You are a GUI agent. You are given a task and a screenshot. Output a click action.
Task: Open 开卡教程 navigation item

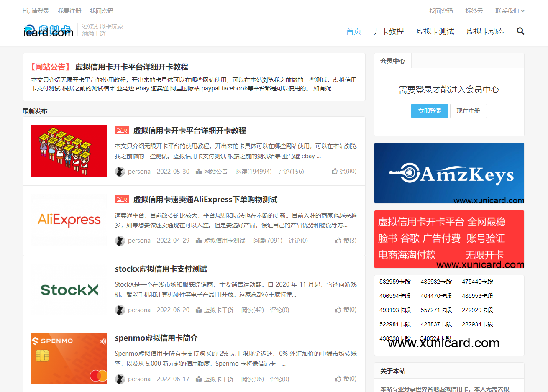(x=389, y=31)
